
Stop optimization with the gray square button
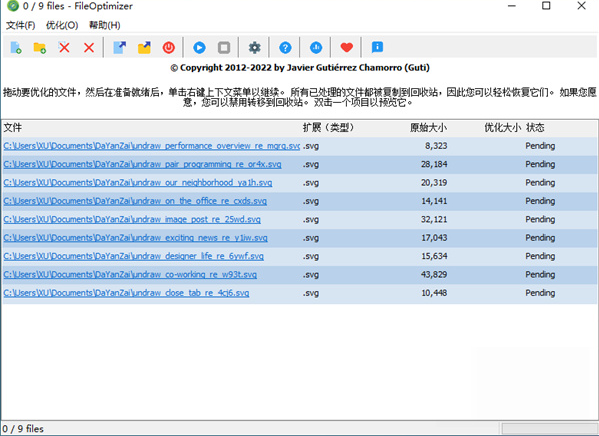coord(224,47)
